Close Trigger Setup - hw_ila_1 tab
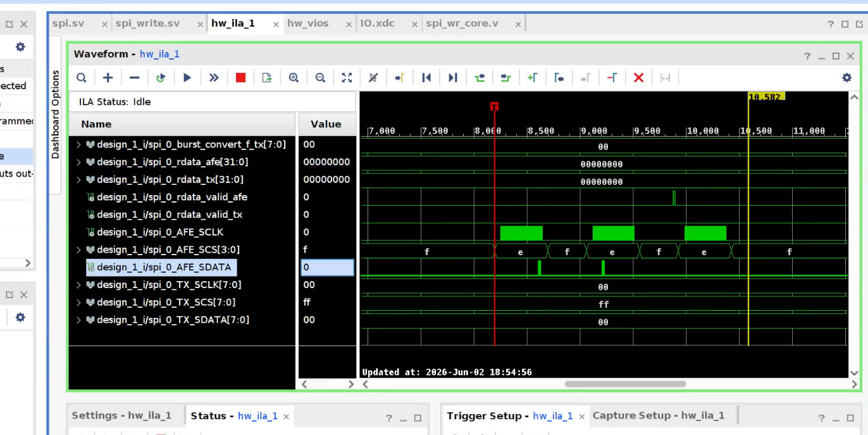 581,417
